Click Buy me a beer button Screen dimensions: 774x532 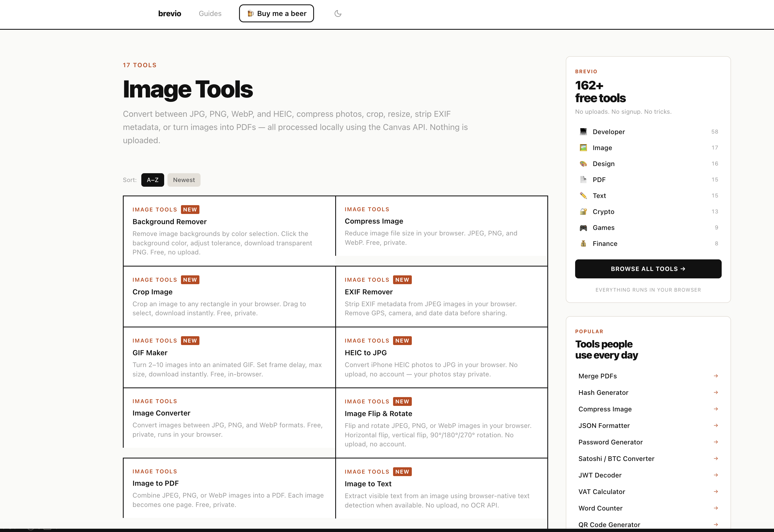(276, 13)
